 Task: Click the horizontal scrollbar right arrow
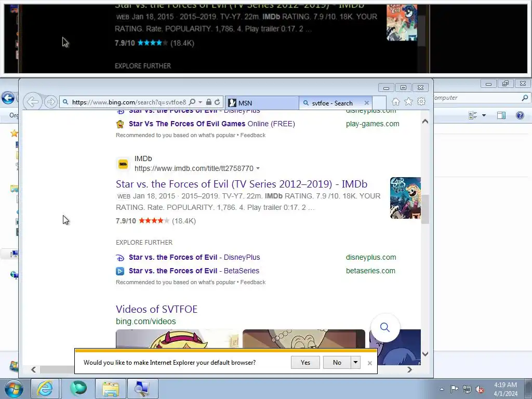tap(409, 369)
